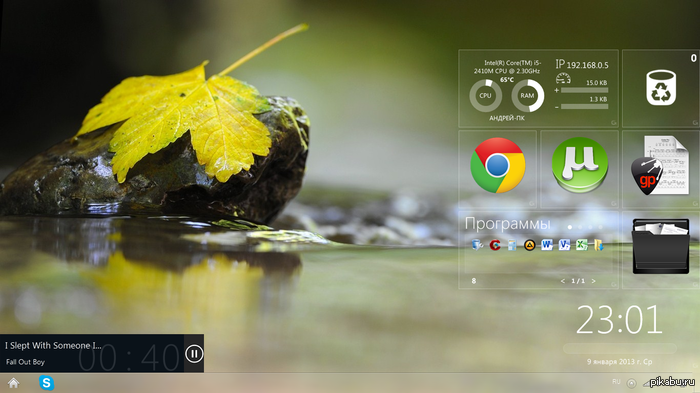The height and width of the screenshot is (393, 700).
Task: Launch the uTorrent tile
Action: click(x=579, y=165)
